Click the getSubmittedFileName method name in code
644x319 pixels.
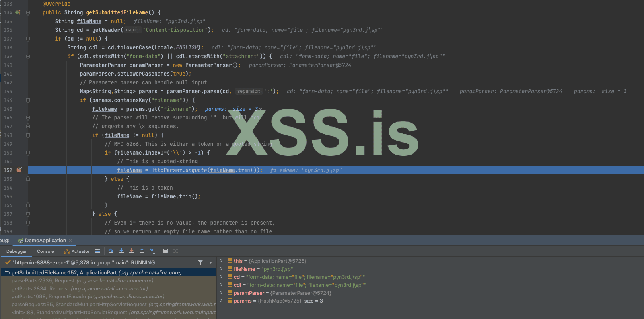coord(117,12)
